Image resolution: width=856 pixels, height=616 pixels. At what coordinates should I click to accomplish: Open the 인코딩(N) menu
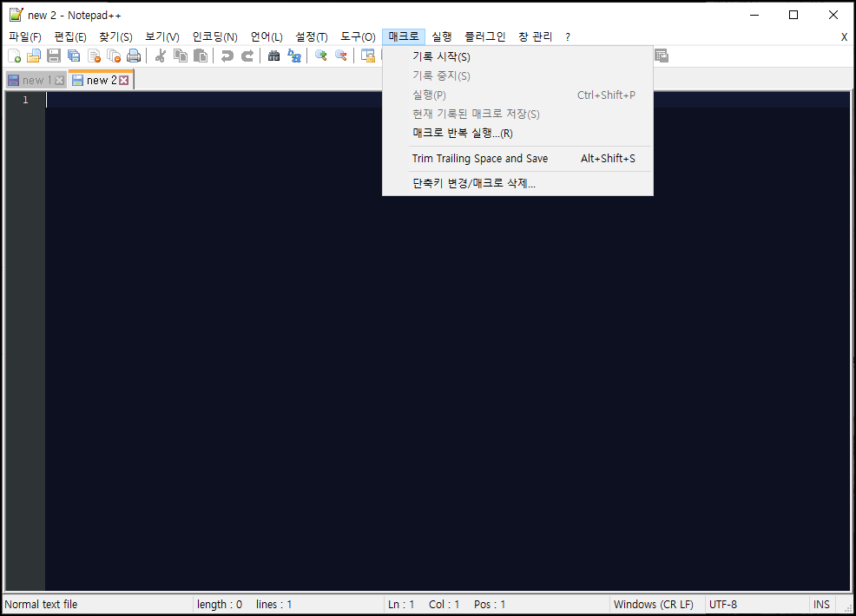[x=215, y=36]
